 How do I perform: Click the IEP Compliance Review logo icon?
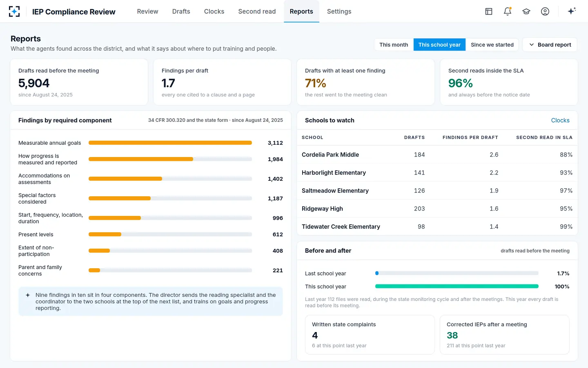click(x=14, y=11)
